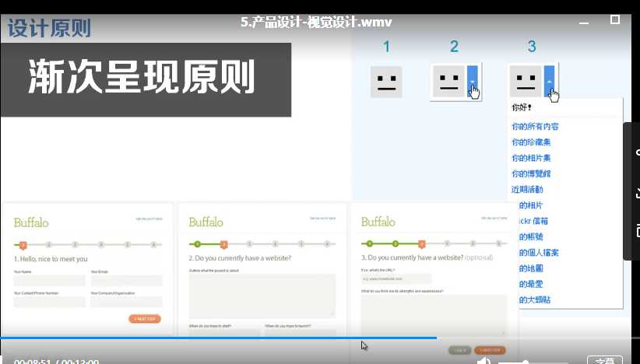Image resolution: width=640 pixels, height=364 pixels.
Task: Choose 近期活動 in the dropdown menu
Action: click(x=527, y=190)
